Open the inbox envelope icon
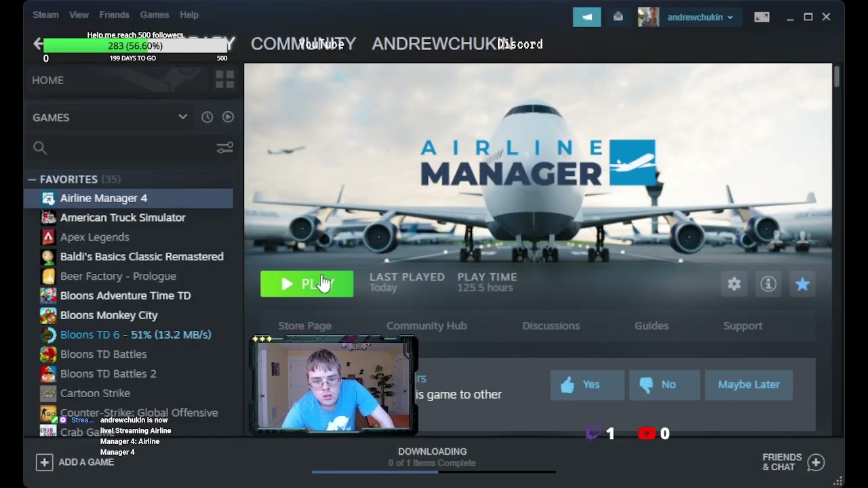 pos(618,17)
